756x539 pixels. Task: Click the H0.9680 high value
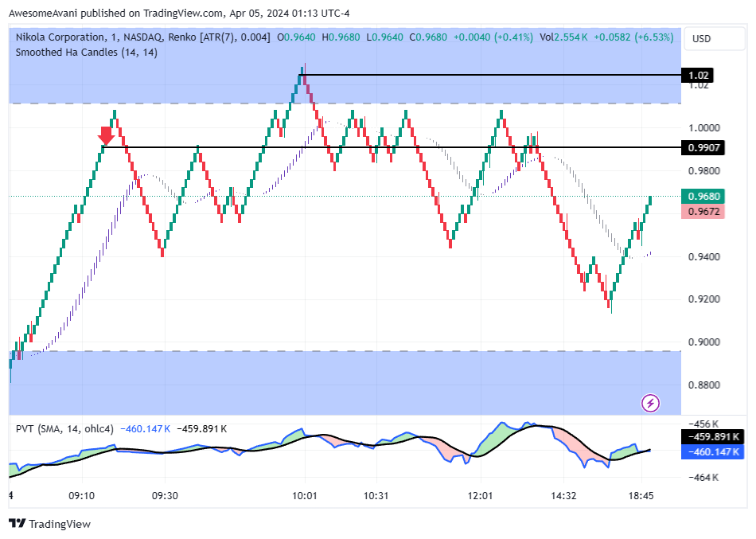pos(341,37)
